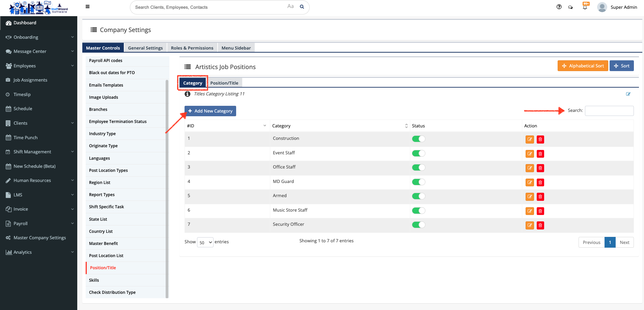Viewport: 644px width, 310px height.
Task: Open notifications bell icon
Action: point(585,7)
